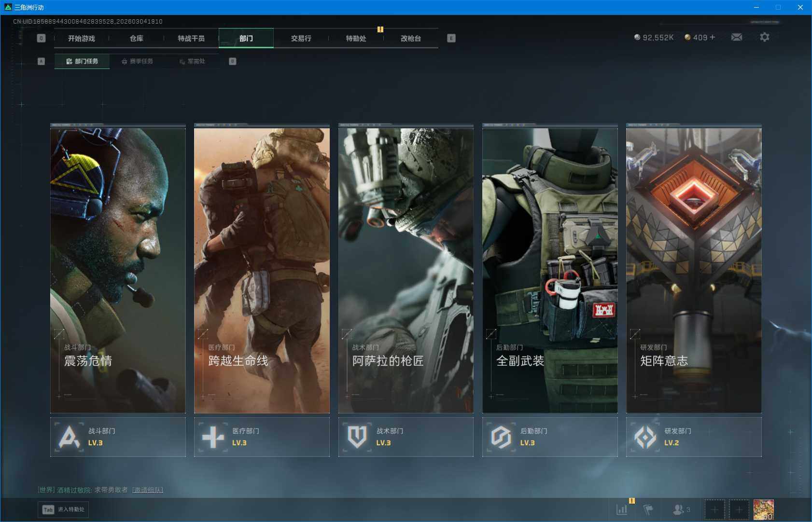The height and width of the screenshot is (522, 812).
Task: Click the 邀请组队 link in chat
Action: 148,490
